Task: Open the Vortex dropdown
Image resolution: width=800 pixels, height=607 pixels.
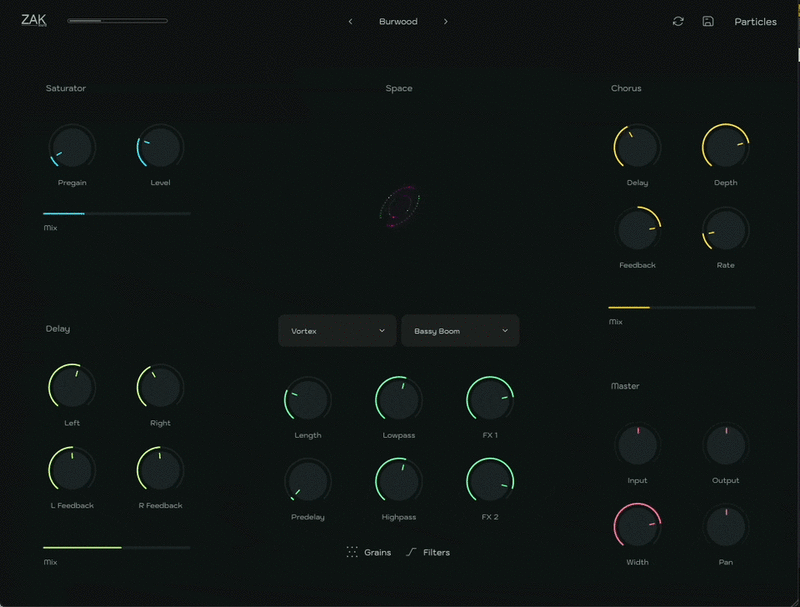Action: click(x=337, y=331)
